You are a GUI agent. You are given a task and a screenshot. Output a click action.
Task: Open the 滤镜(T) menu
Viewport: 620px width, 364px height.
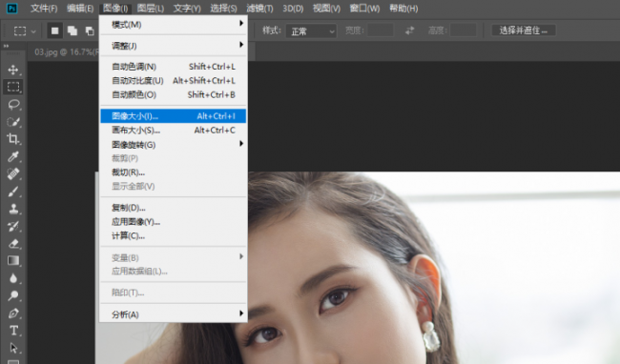coord(259,9)
